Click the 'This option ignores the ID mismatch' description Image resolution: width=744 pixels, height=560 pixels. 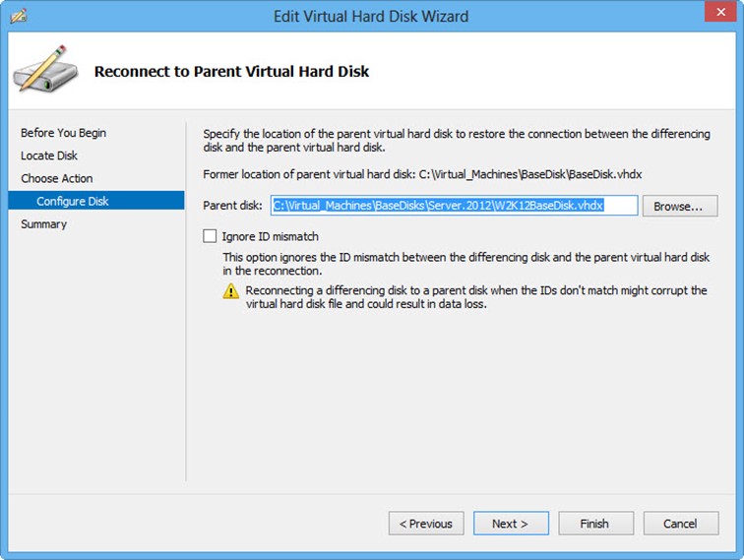click(x=465, y=264)
